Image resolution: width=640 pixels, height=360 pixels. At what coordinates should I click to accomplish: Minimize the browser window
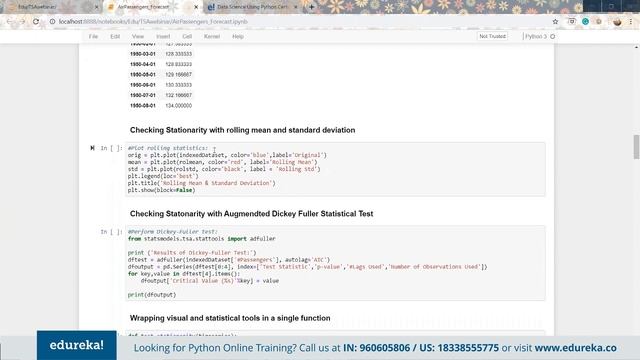(x=592, y=6)
